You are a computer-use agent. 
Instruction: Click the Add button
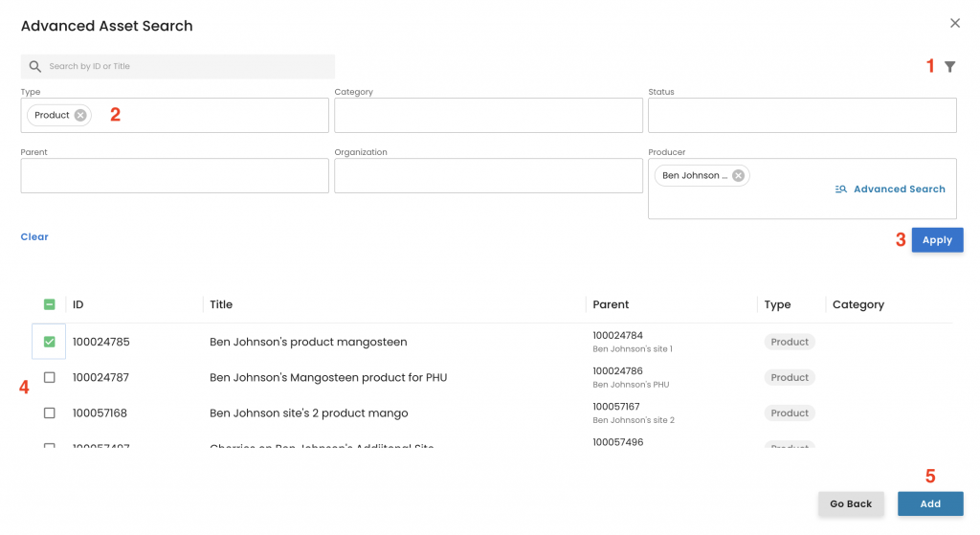[x=929, y=503]
